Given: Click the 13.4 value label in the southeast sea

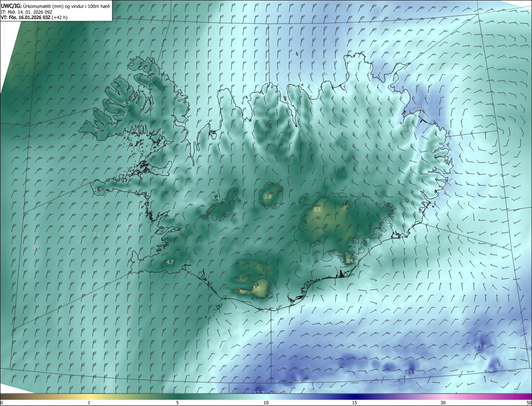Looking at the screenshot, I should pyautogui.click(x=481, y=347).
